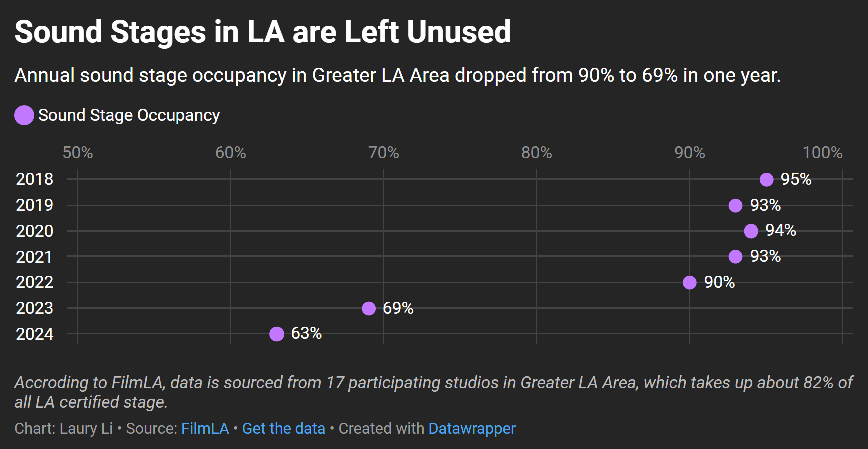Click the 70% axis tick label
868x449 pixels.
[x=383, y=152]
